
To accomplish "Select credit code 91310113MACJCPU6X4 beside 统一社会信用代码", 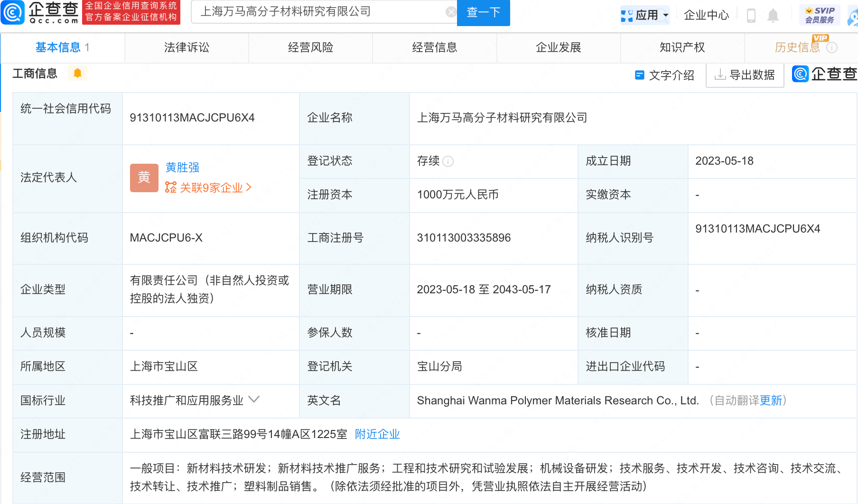I will [x=192, y=118].
